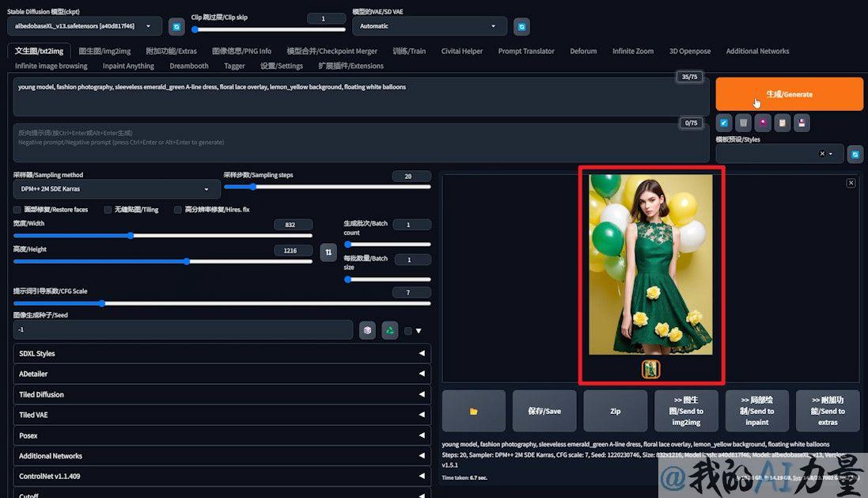Viewport: 868px width, 498px height.
Task: Adjust the Width slider
Action: pyautogui.click(x=163, y=235)
